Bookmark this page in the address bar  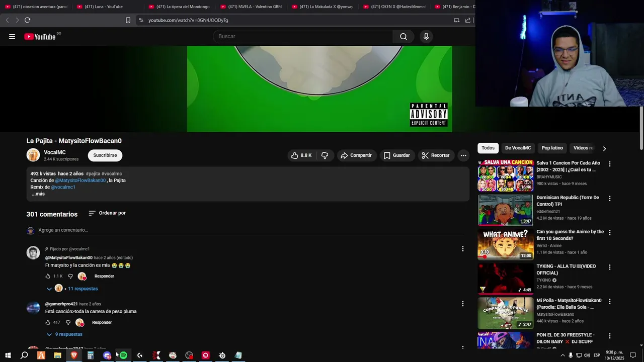click(x=128, y=20)
